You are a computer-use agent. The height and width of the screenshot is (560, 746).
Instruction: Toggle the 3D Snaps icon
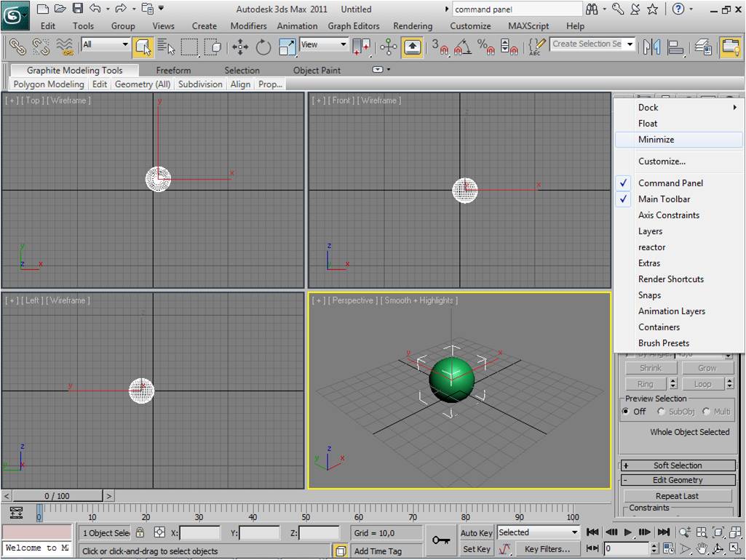[x=440, y=47]
